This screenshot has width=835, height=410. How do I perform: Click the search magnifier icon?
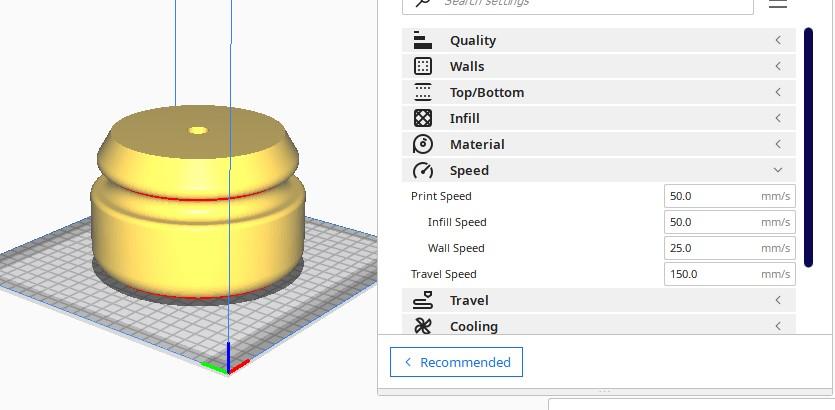[x=422, y=2]
